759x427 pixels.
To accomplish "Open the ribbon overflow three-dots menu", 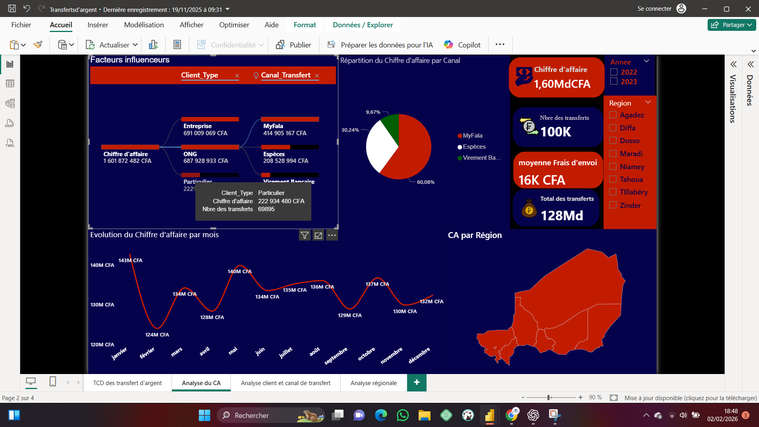I will [500, 45].
